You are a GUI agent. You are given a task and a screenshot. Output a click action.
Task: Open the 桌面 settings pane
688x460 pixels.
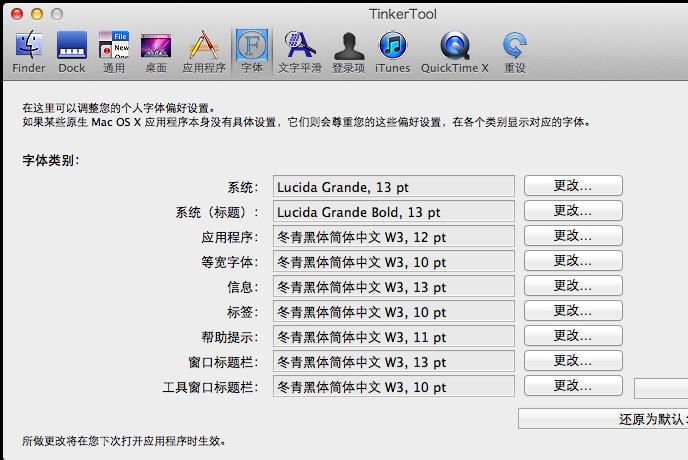tap(156, 52)
